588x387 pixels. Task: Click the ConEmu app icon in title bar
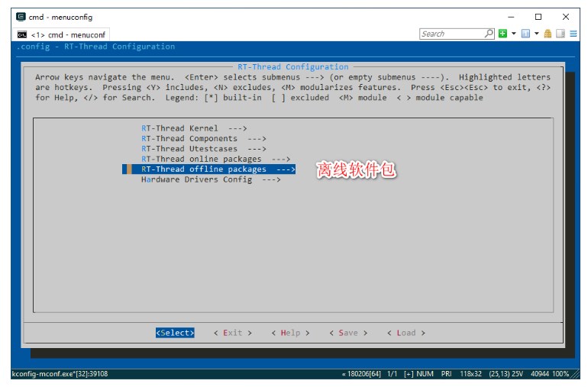[x=21, y=17]
